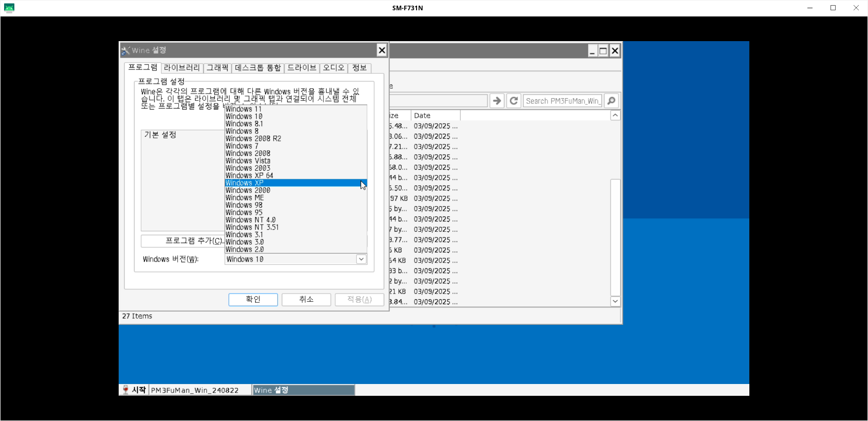Choose Windows Vista from the list
Screen dimensions: 868x421
pos(296,161)
